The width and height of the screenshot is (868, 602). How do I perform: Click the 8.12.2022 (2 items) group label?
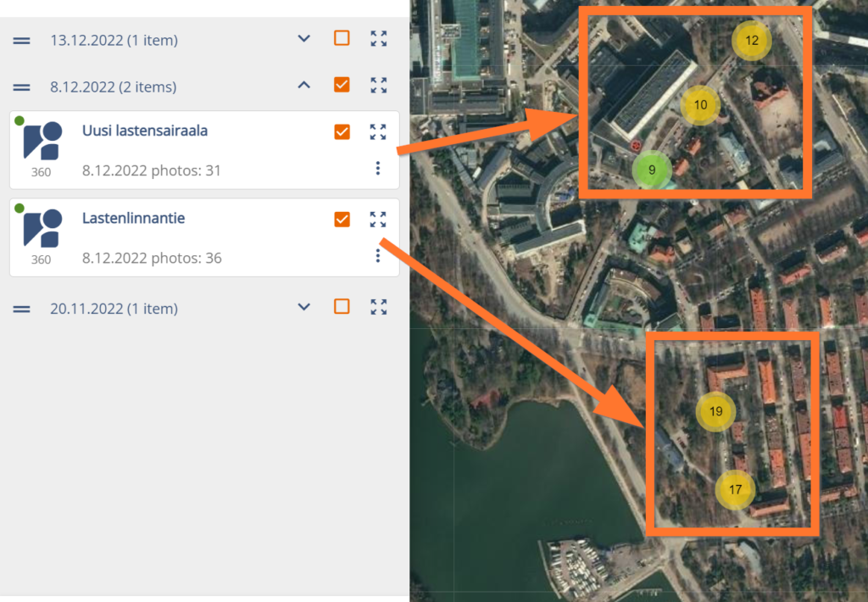[x=114, y=87]
